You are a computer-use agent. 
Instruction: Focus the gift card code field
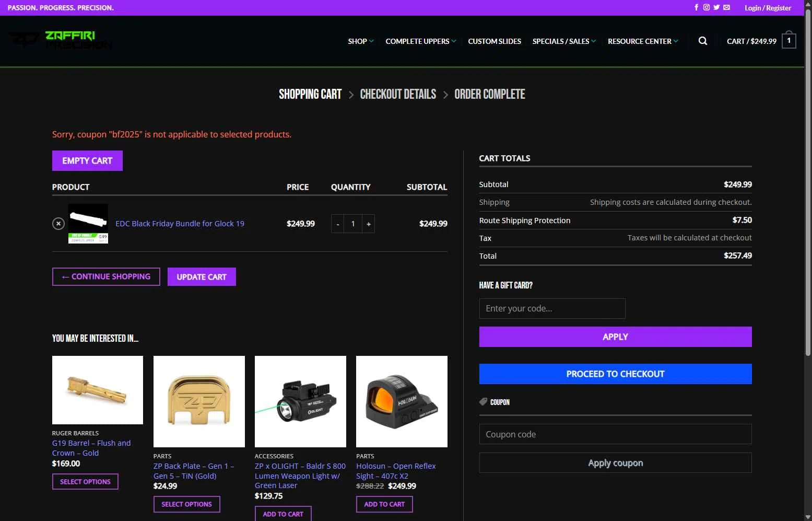pyautogui.click(x=552, y=308)
